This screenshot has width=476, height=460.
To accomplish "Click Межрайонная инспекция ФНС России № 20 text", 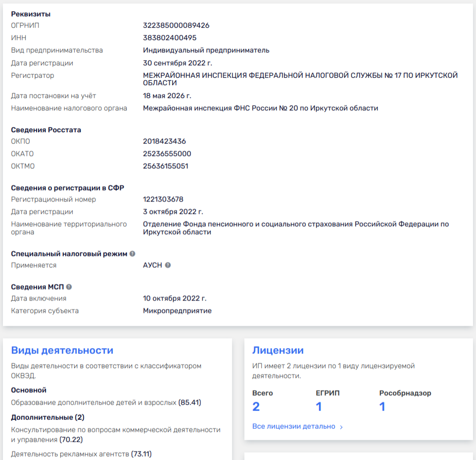I will tap(260, 108).
